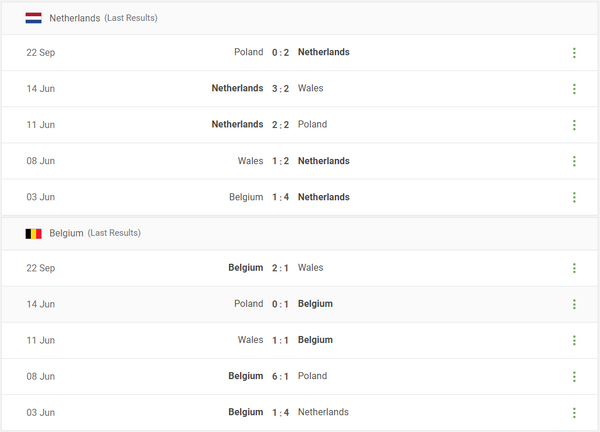This screenshot has width=600, height=432.
Task: Select the 0:2 score of Poland vs Netherlands
Action: coord(280,52)
